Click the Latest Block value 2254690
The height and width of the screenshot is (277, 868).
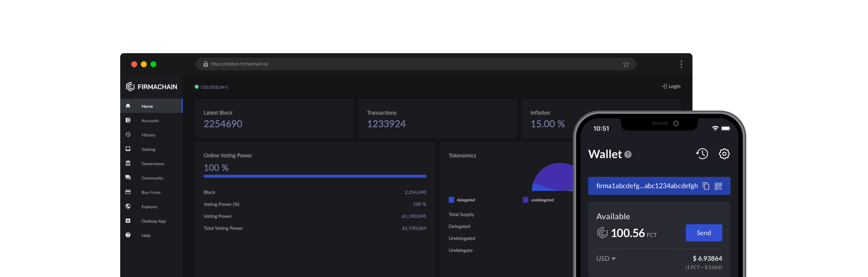point(223,124)
